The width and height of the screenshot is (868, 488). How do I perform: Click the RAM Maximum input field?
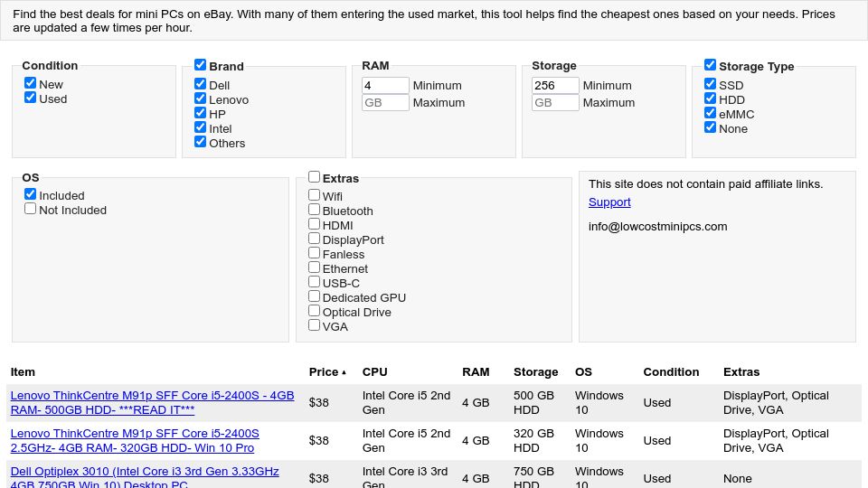click(x=385, y=102)
